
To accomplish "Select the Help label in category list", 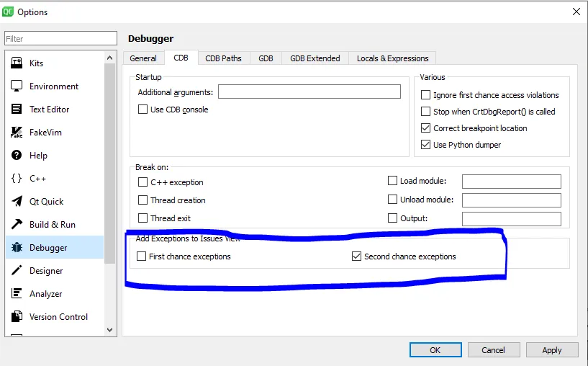I will click(38, 156).
